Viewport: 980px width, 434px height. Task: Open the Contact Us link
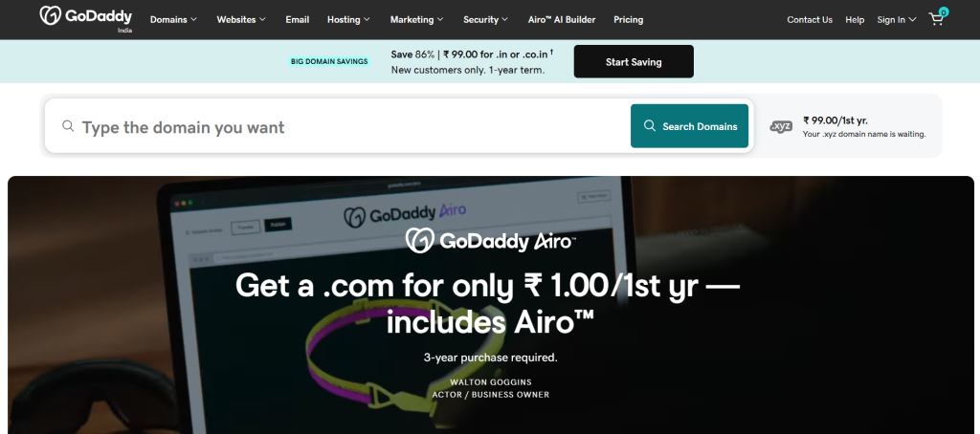[810, 19]
